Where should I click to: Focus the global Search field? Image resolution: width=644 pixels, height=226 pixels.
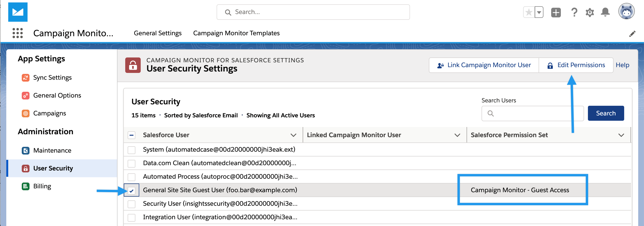313,12
